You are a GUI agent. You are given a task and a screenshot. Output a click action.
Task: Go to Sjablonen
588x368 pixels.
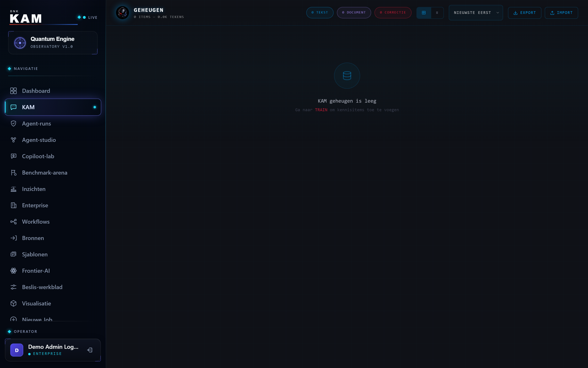pos(53,254)
